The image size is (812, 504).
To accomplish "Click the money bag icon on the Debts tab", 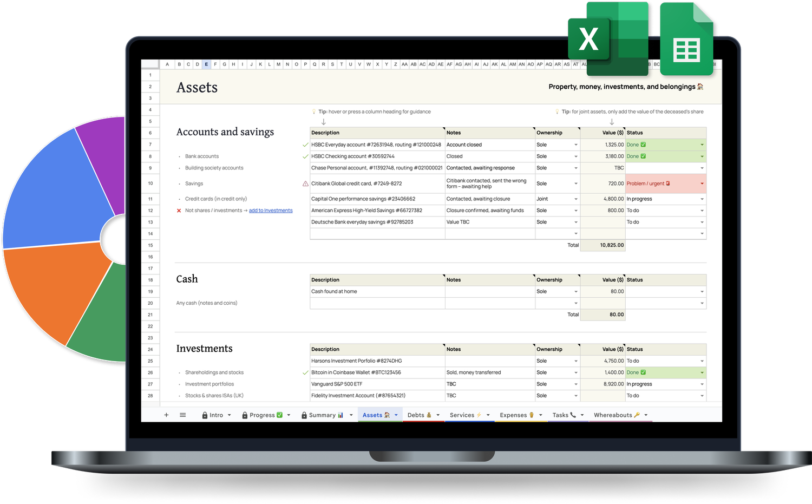I will (x=428, y=415).
